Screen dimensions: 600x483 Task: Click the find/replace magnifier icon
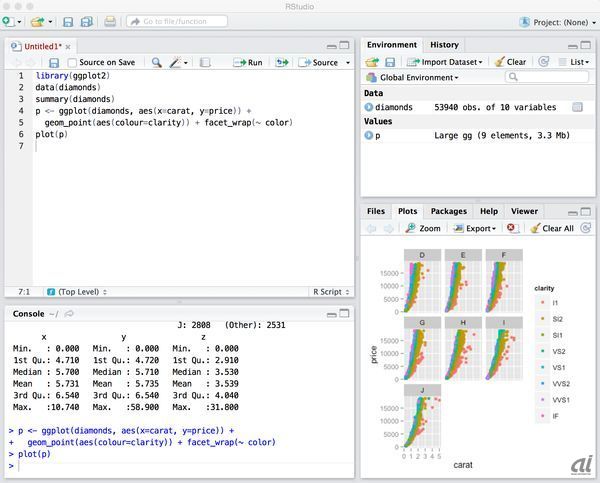pyautogui.click(x=157, y=62)
